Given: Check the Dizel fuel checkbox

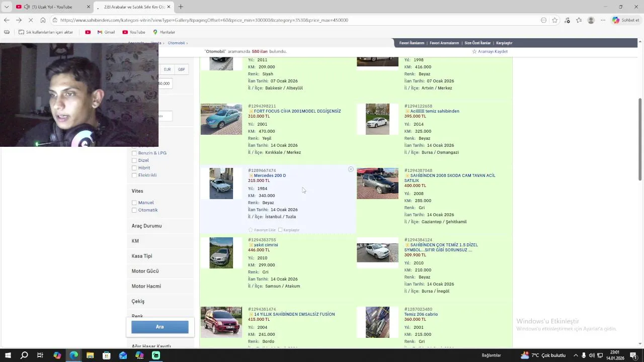Looking at the screenshot, I should [x=134, y=160].
